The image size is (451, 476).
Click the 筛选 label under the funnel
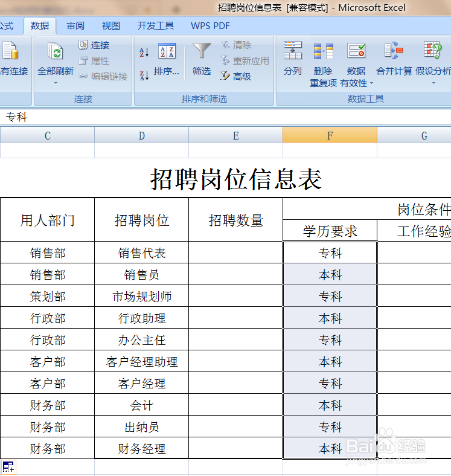click(202, 71)
